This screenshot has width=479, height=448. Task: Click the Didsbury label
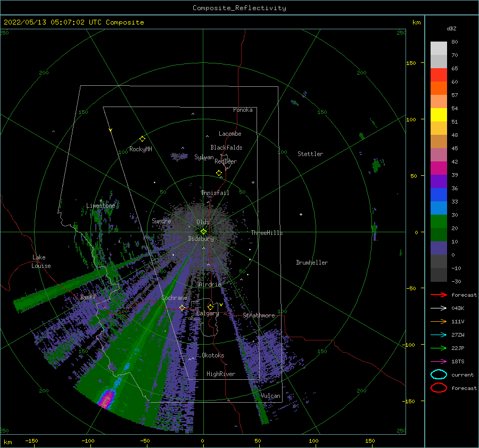coord(201,239)
